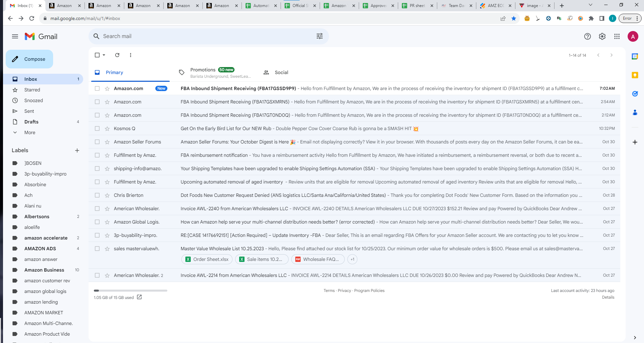644x343 pixels.
Task: Bookmark this page with the star icon
Action: [514, 18]
